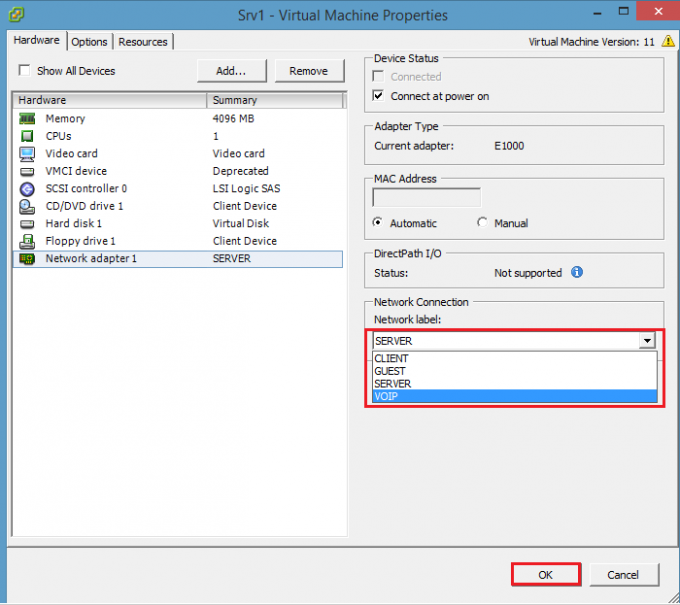
Task: Click the MAC Address input field
Action: [x=427, y=198]
